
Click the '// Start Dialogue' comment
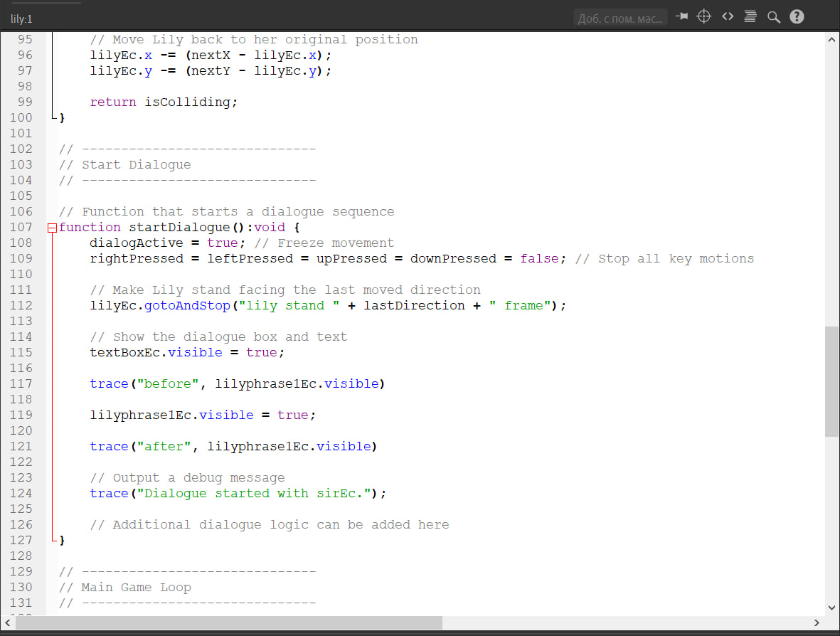click(124, 164)
